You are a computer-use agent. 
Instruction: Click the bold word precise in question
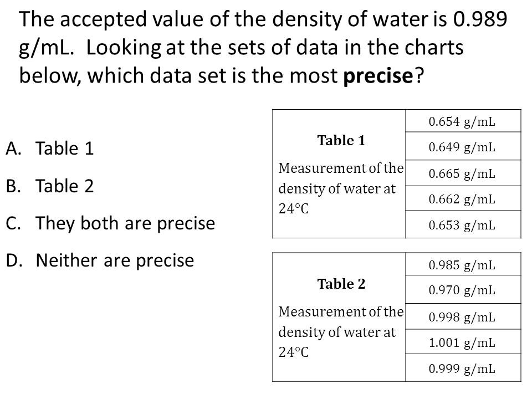[x=378, y=76]
